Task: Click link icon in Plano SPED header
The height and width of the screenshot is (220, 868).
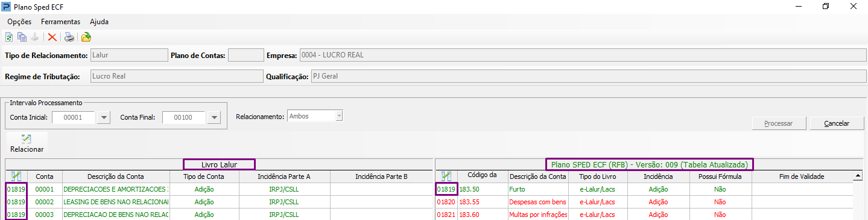Action: (x=446, y=176)
